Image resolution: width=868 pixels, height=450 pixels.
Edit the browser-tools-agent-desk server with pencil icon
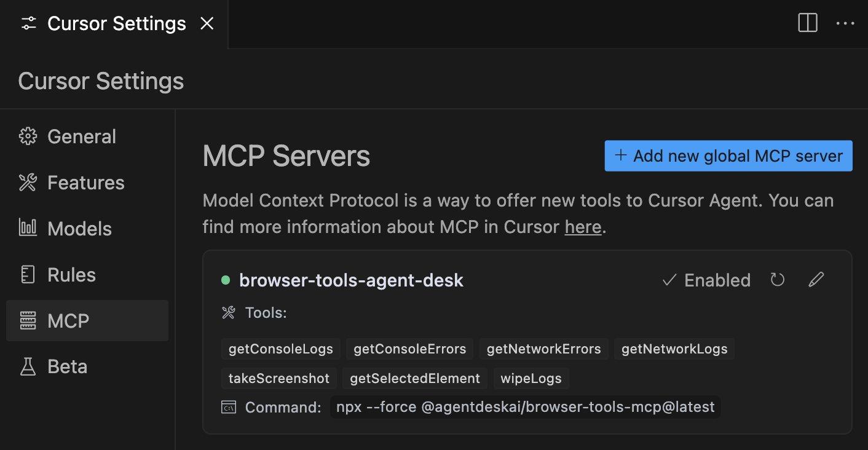pyautogui.click(x=816, y=280)
